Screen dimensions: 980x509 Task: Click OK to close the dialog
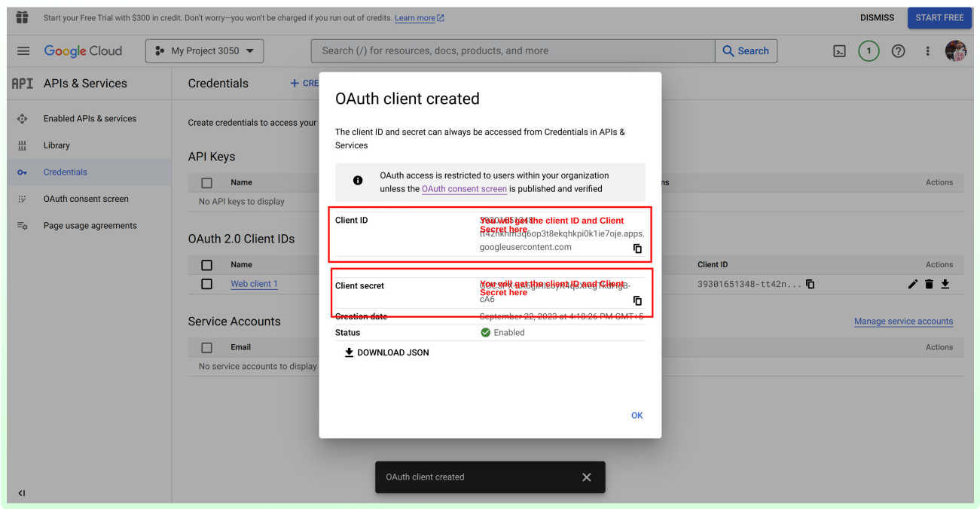(x=637, y=416)
